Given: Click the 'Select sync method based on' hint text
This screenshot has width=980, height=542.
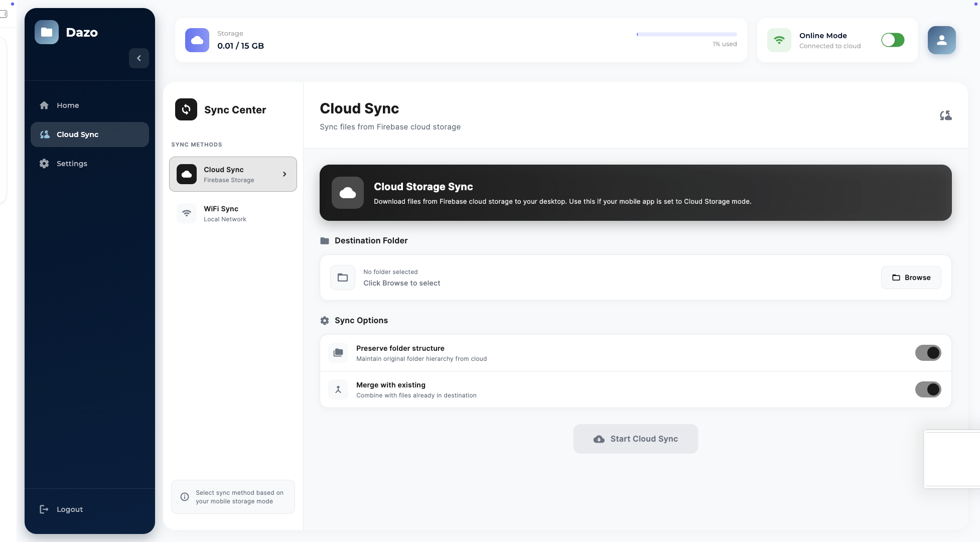Looking at the screenshot, I should tap(239, 493).
